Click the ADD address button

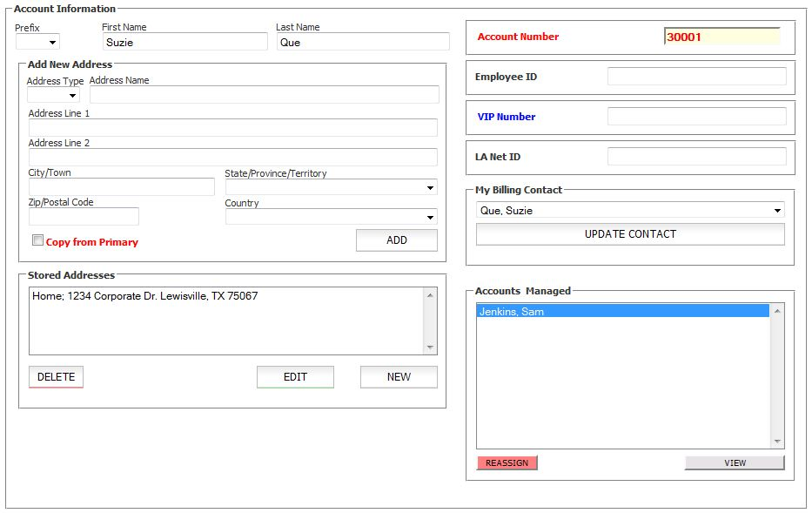(396, 240)
